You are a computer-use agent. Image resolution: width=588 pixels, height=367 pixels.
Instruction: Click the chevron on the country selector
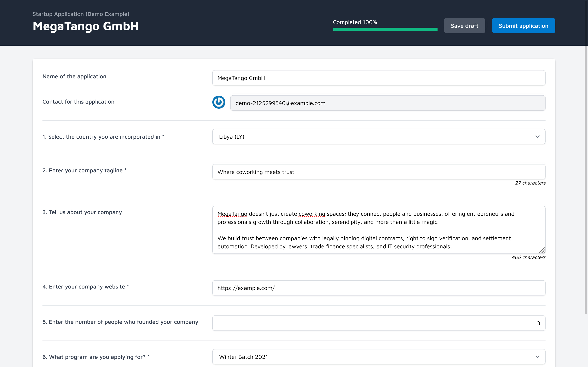click(537, 136)
